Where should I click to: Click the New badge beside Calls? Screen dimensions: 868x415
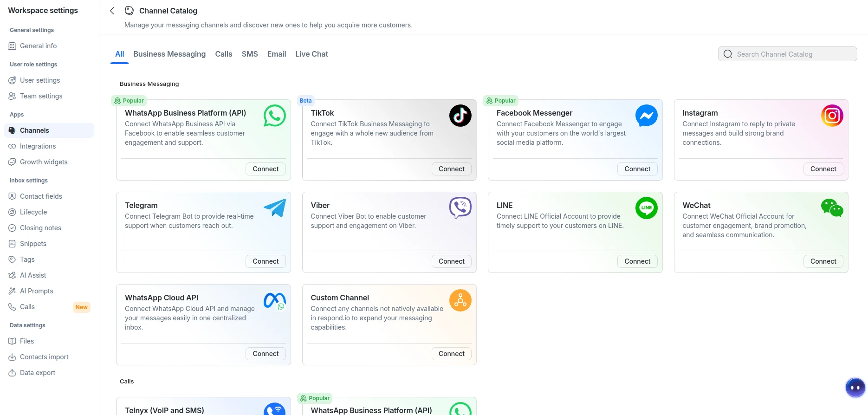tap(82, 307)
